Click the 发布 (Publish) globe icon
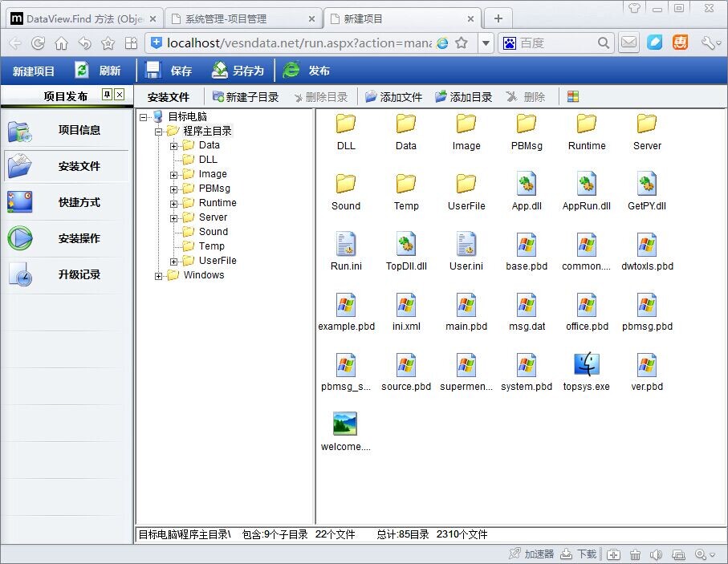728x564 pixels. pos(291,71)
